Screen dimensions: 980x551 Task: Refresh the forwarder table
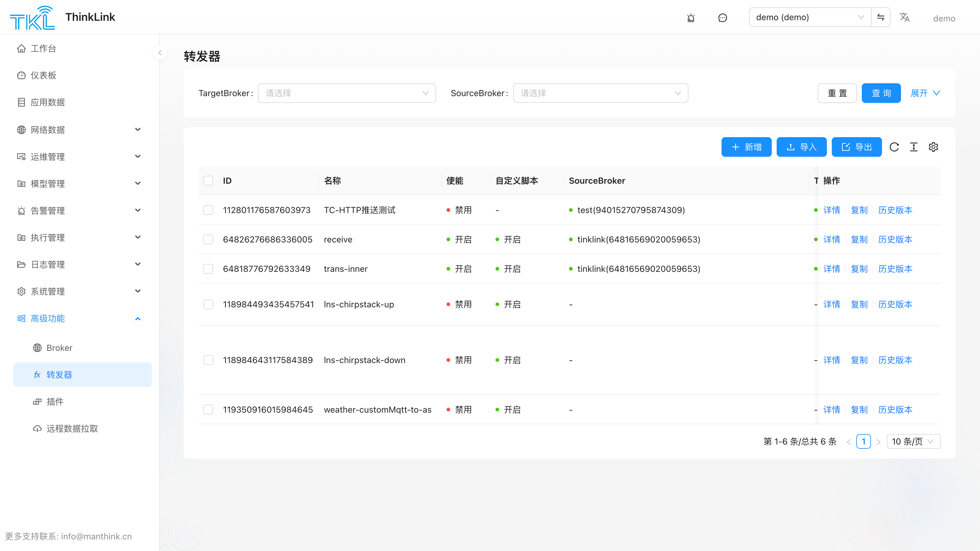tap(894, 147)
